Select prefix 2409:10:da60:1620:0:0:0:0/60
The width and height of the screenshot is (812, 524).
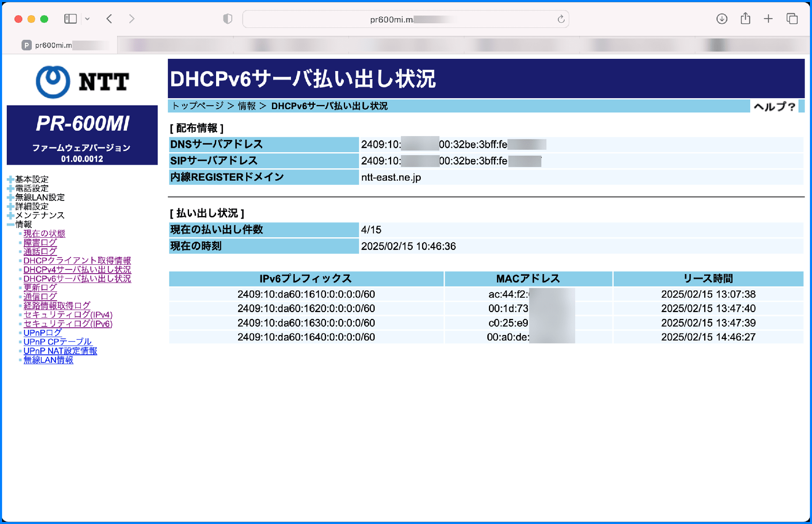(x=306, y=309)
